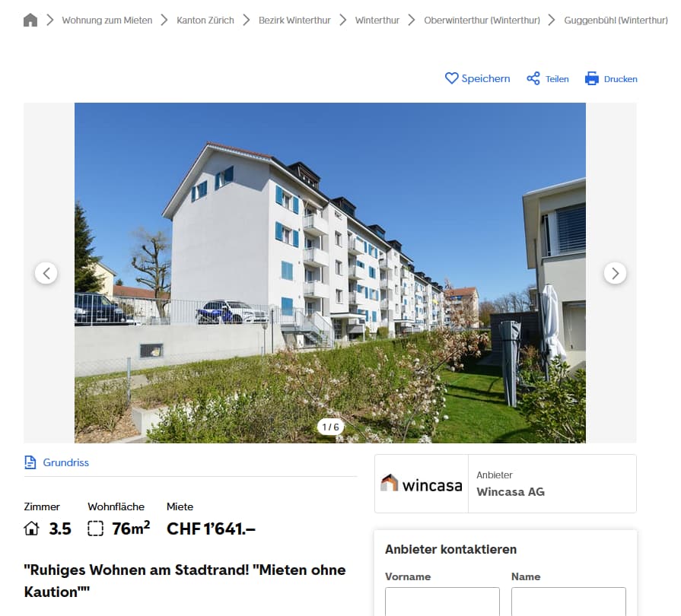Go to Bezirk Winterthur breadcrumb

point(294,21)
